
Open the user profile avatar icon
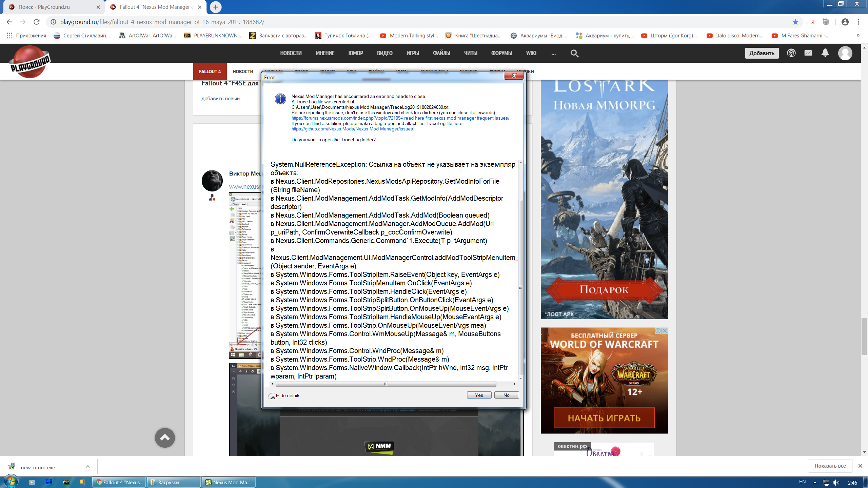click(x=845, y=53)
